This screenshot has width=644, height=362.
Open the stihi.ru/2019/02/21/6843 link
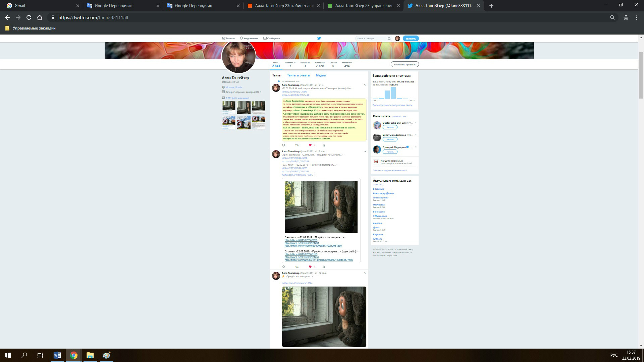click(x=294, y=92)
